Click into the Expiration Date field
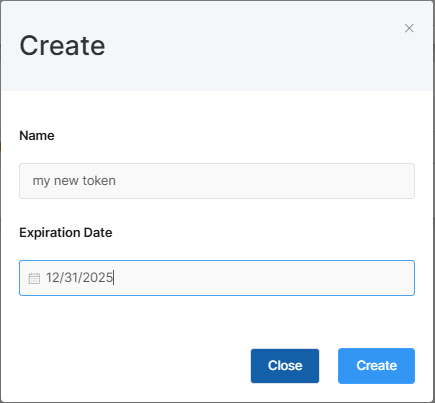Image resolution: width=435 pixels, height=403 pixels. (x=217, y=278)
